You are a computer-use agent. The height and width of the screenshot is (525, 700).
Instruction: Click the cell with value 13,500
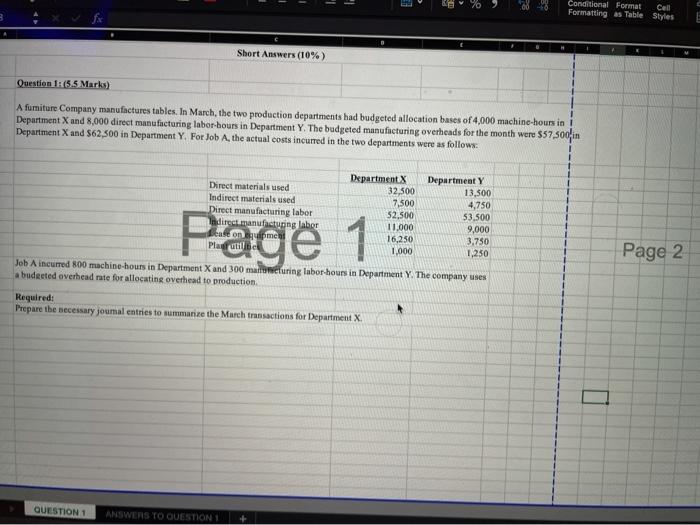click(477, 193)
